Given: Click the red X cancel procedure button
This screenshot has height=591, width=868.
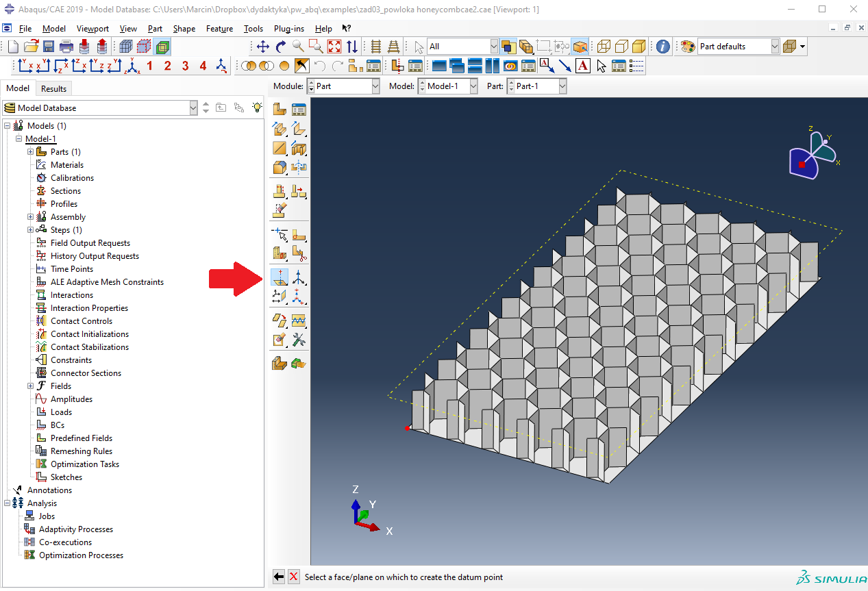Looking at the screenshot, I should tap(294, 577).
